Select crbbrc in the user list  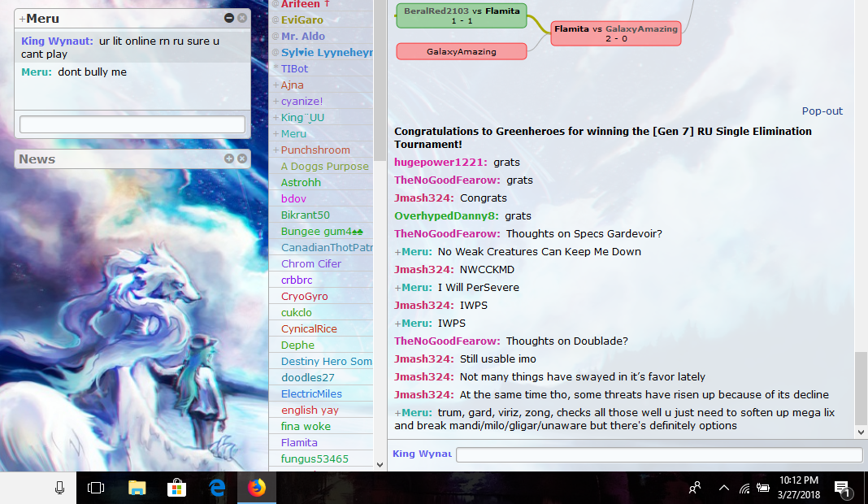(297, 280)
